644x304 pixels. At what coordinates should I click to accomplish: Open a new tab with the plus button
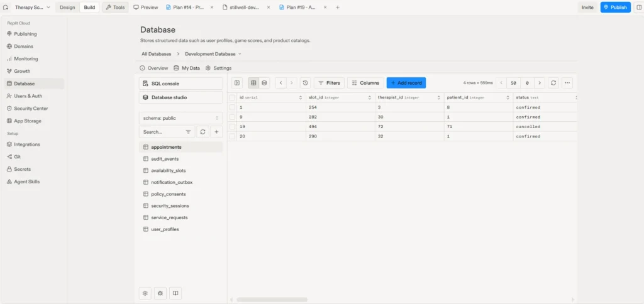[x=338, y=8]
